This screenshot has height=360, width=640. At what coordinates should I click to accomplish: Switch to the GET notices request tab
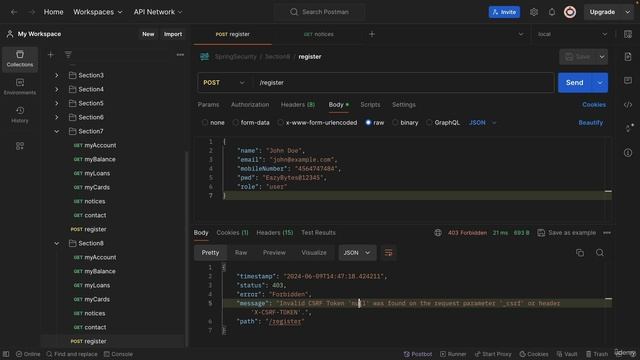[x=318, y=34]
